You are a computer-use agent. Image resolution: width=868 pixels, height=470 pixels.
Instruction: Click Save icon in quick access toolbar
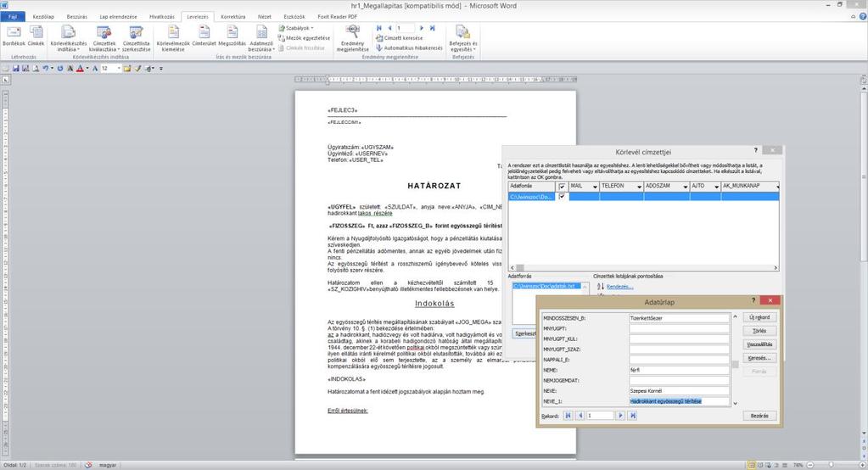coord(15,69)
